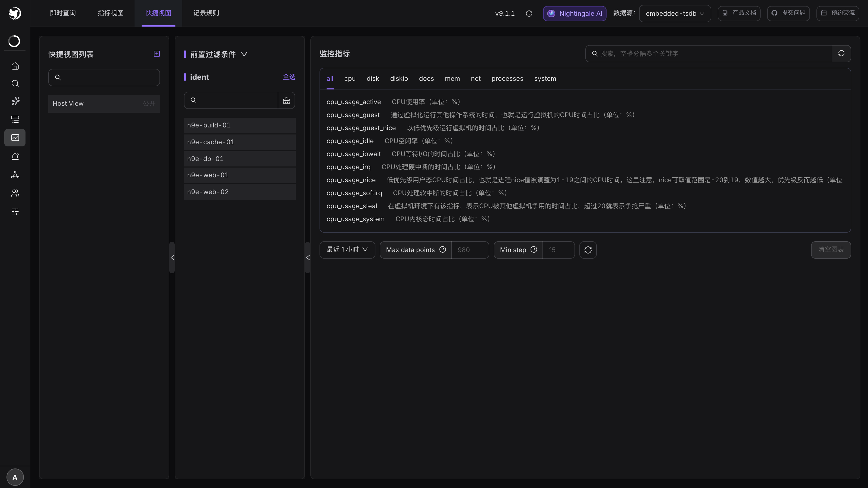
Task: Click the Nightingale logo icon
Action: click(15, 13)
